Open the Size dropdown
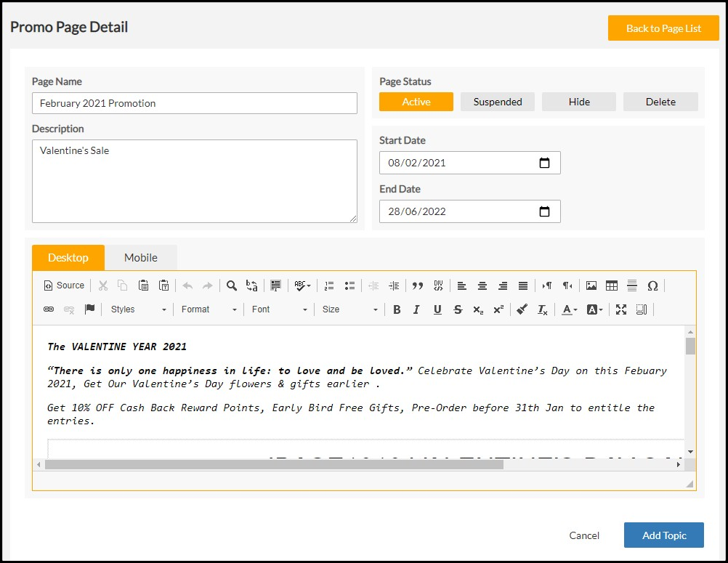The height and width of the screenshot is (563, 728). pyautogui.click(x=349, y=309)
